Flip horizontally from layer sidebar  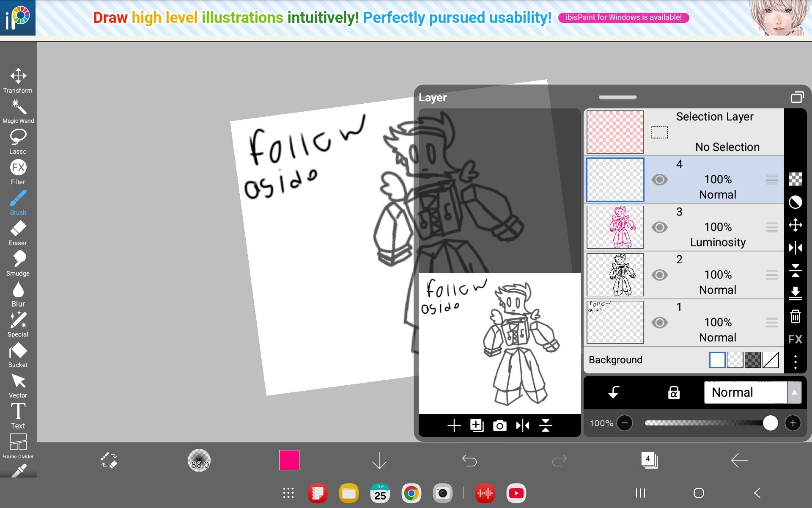click(x=796, y=248)
